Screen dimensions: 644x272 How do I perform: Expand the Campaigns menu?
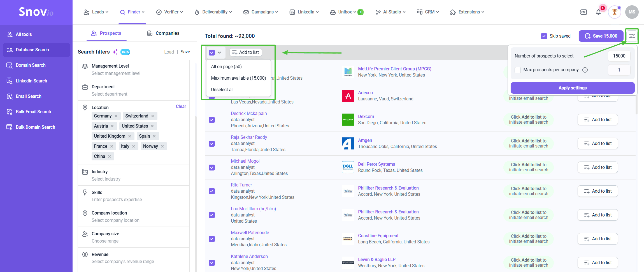(261, 12)
